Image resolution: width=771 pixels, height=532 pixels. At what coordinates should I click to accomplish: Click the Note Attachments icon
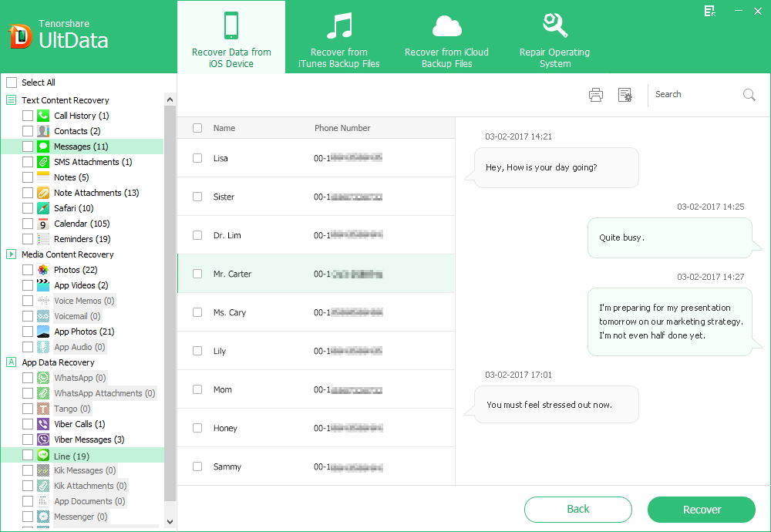pyautogui.click(x=43, y=193)
